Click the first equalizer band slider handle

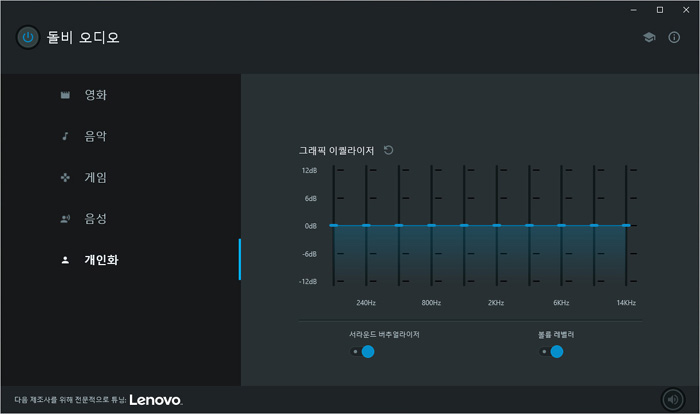[333, 226]
